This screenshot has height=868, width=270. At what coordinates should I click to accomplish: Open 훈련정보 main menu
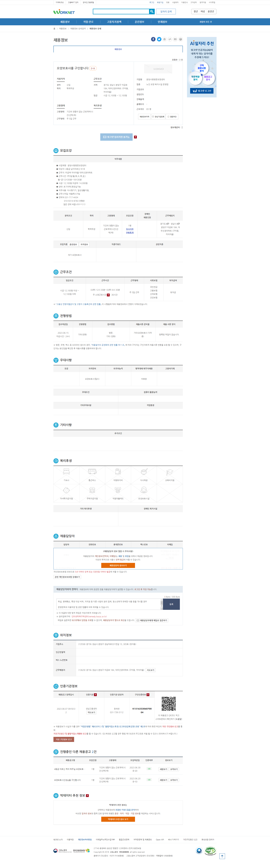tap(139, 22)
